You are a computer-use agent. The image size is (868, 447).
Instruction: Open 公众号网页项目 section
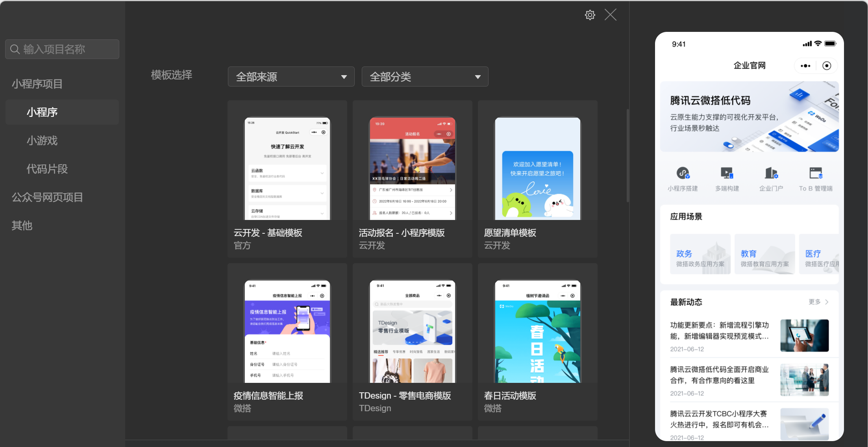[x=47, y=197]
